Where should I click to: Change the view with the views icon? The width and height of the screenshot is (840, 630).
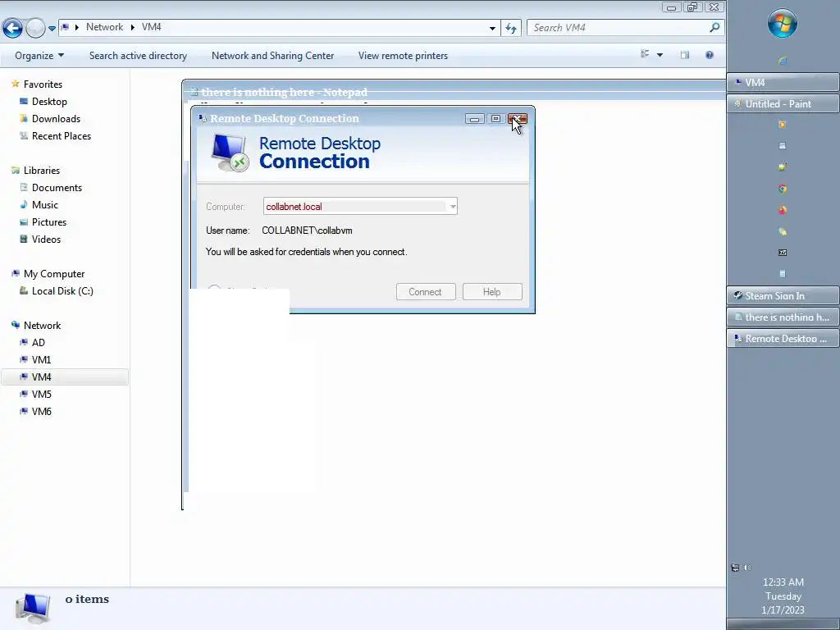point(645,55)
